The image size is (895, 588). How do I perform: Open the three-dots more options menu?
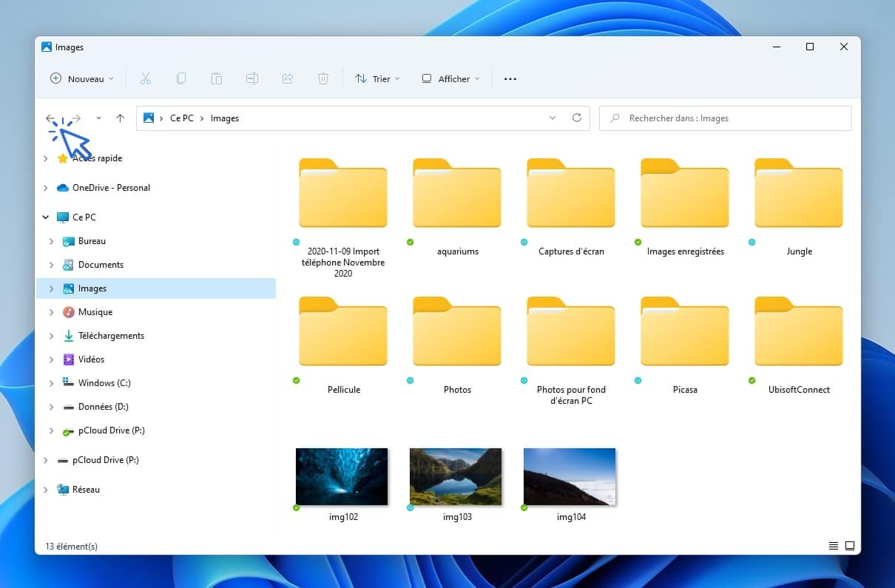coord(510,78)
